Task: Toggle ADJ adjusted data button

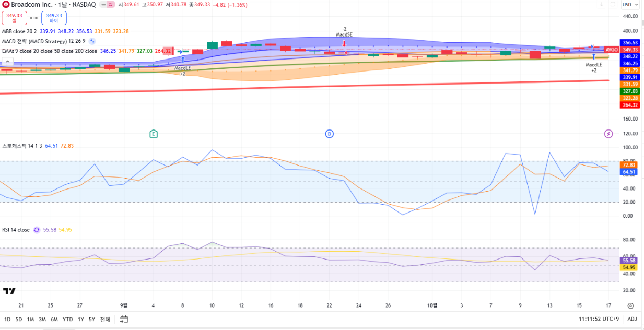Action: click(632, 319)
